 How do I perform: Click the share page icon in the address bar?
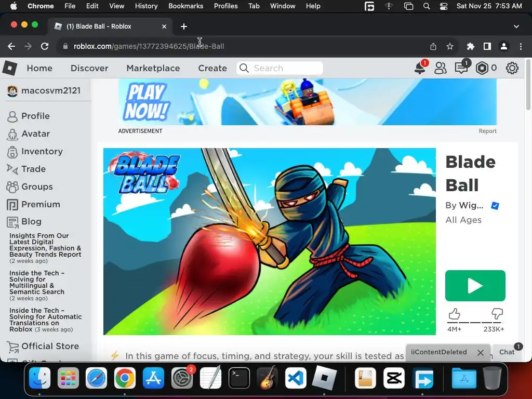tap(433, 46)
